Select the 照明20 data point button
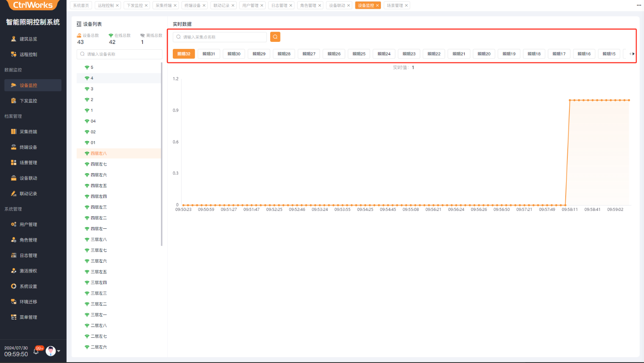Image resolution: width=644 pixels, height=363 pixels. tap(484, 54)
